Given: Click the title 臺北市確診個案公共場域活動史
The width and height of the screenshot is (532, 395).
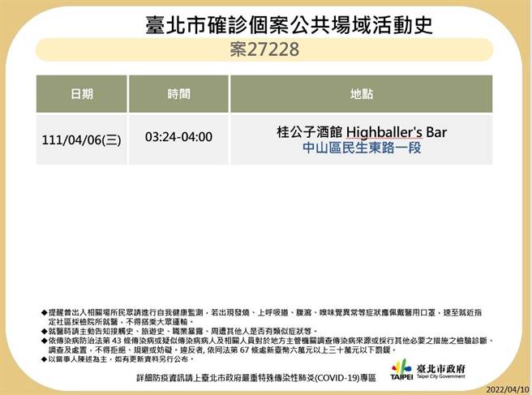Looking at the screenshot, I should tap(289, 25).
